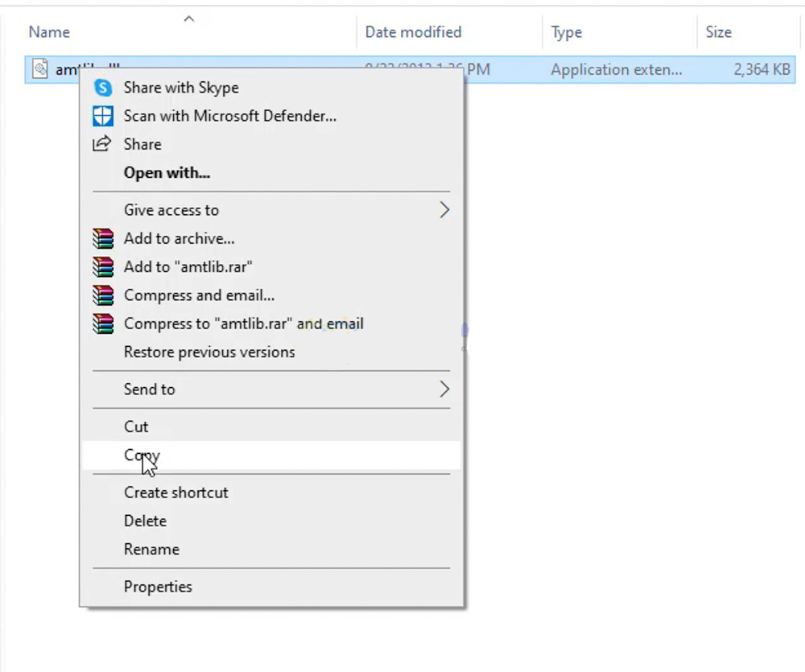This screenshot has width=805, height=672.
Task: Select Compress and email...
Action: pos(271,295)
